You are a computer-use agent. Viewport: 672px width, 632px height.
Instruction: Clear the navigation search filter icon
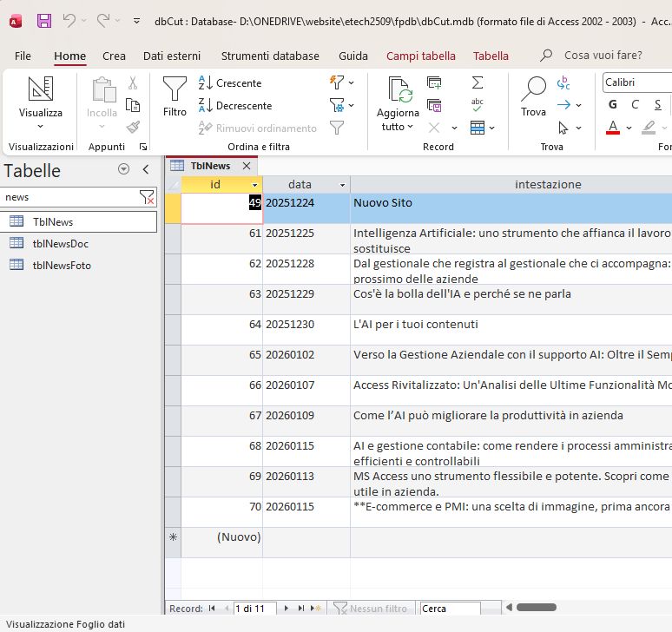coord(147,197)
